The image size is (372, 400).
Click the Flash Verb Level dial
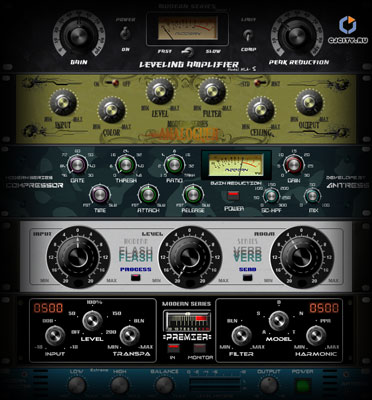click(x=189, y=257)
